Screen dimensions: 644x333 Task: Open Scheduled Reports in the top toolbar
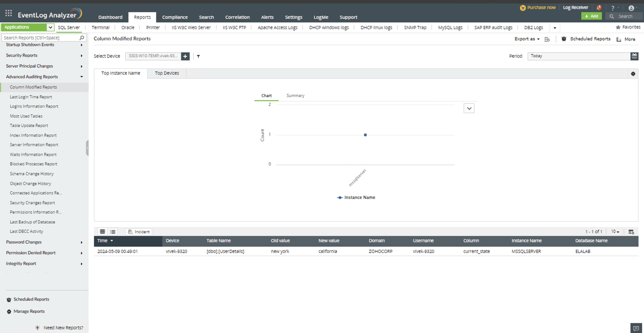(x=586, y=39)
